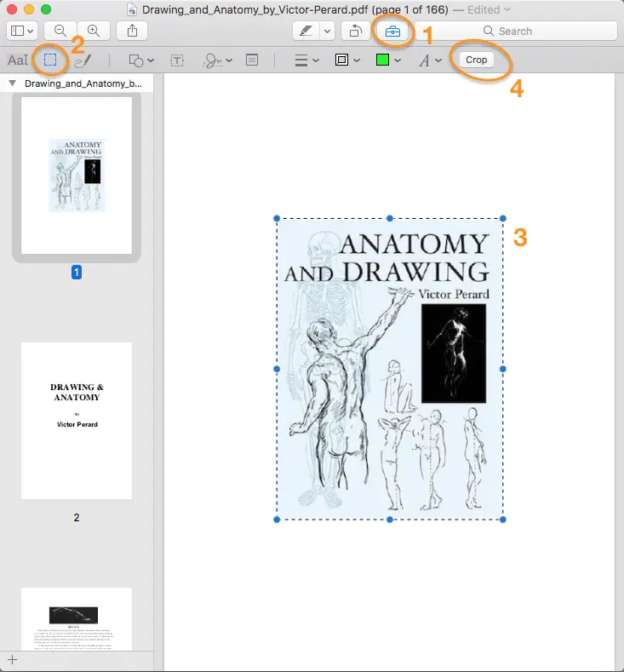Expand the Shapes tool dropdown

[x=140, y=60]
